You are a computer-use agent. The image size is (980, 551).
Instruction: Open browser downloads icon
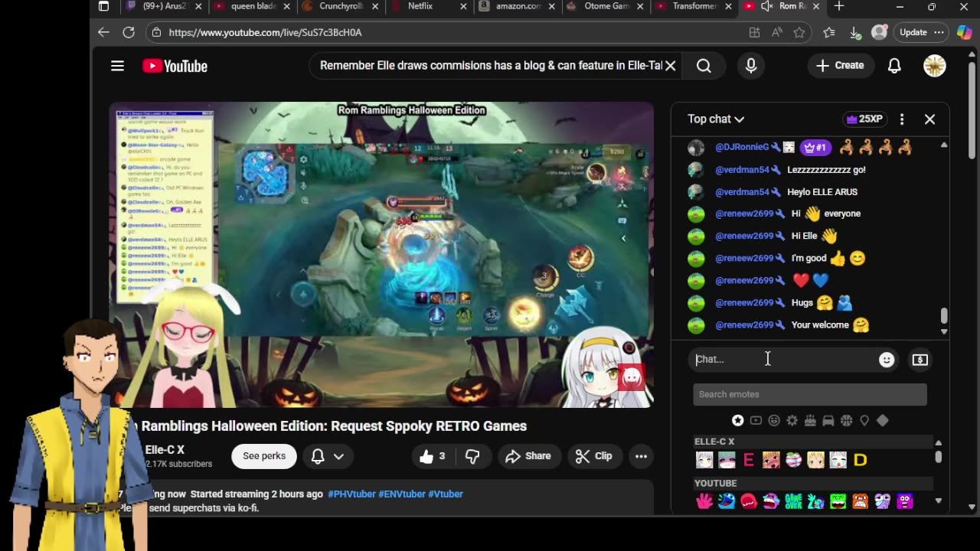[x=854, y=32]
